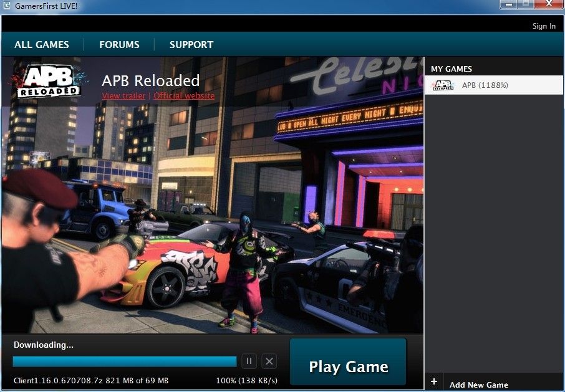The image size is (565, 392).
Task: Cancel the download with the X button
Action: tap(269, 361)
